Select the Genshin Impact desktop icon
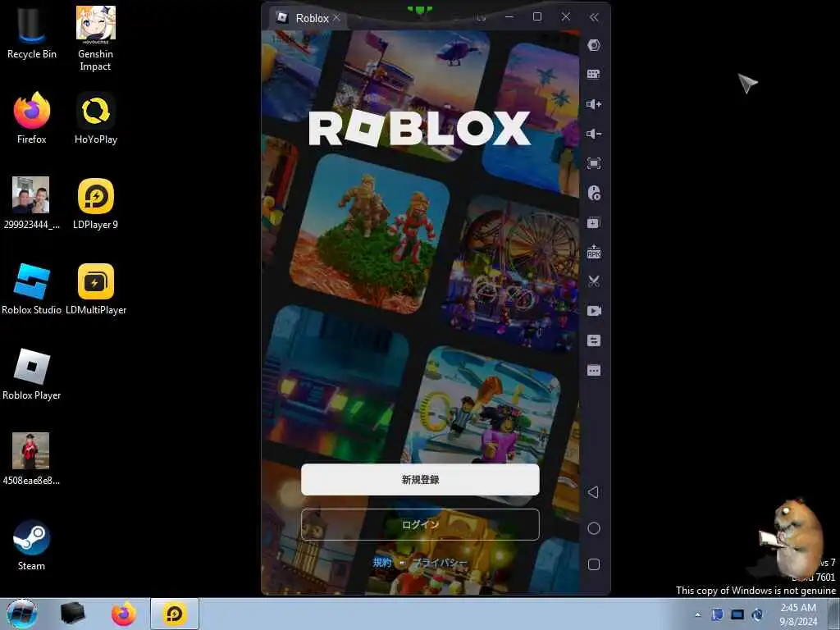This screenshot has height=630, width=840. (x=95, y=39)
